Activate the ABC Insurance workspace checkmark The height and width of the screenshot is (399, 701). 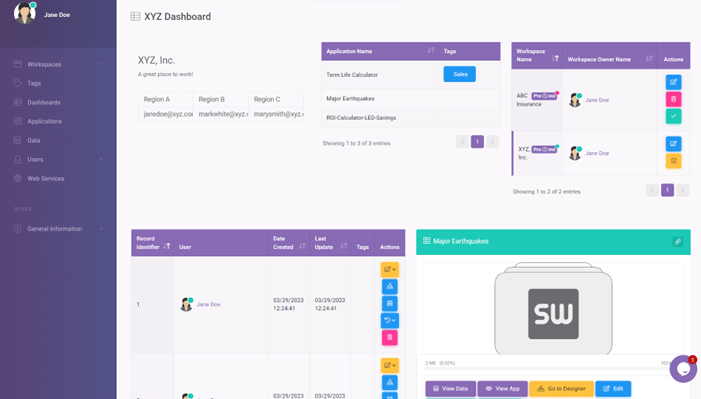(x=673, y=116)
